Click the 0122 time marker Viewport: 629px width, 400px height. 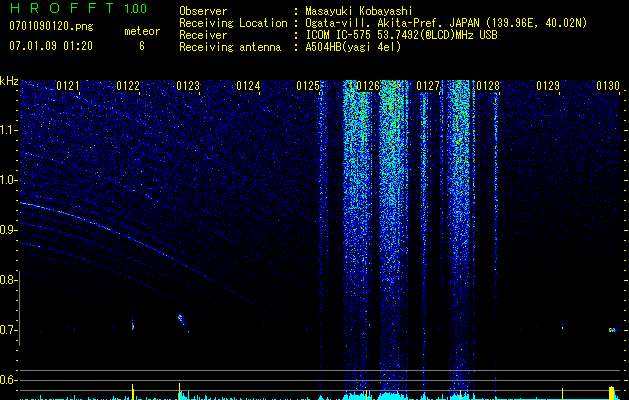pos(128,86)
